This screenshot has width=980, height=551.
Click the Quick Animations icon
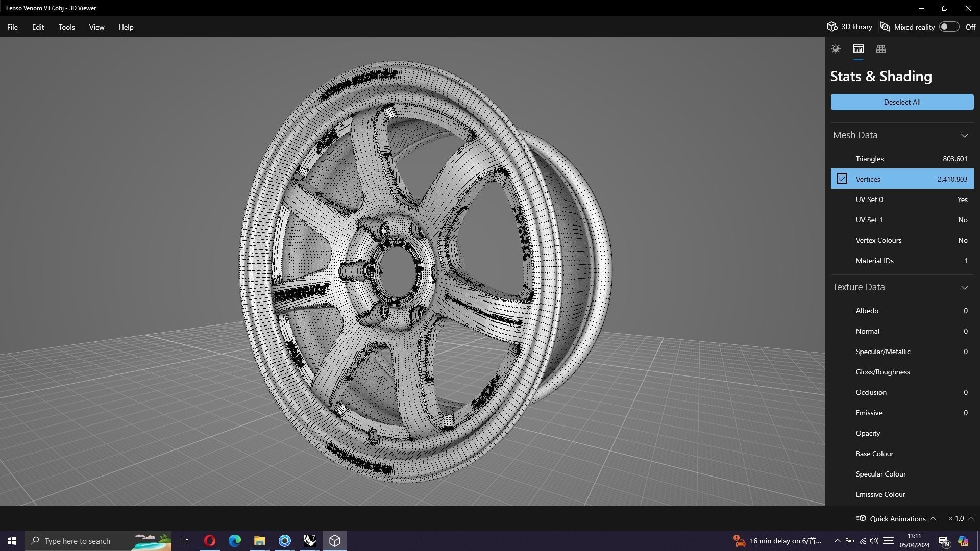click(861, 518)
